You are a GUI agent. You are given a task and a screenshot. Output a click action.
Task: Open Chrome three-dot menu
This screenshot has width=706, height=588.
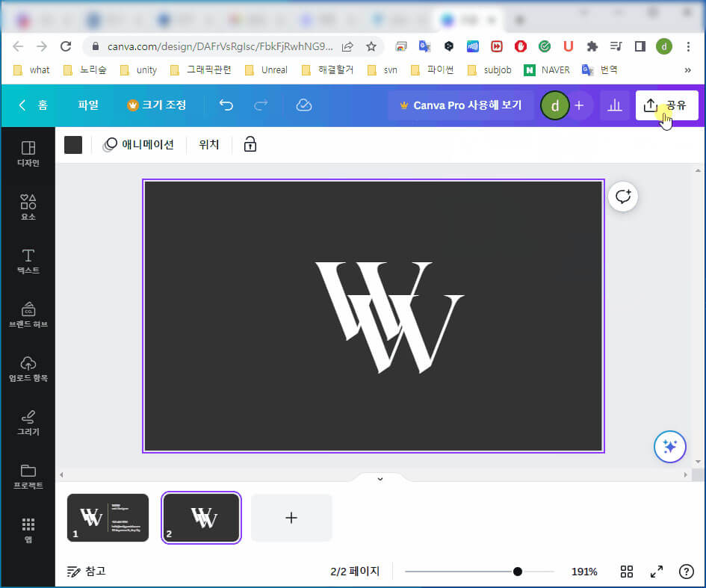(x=688, y=46)
